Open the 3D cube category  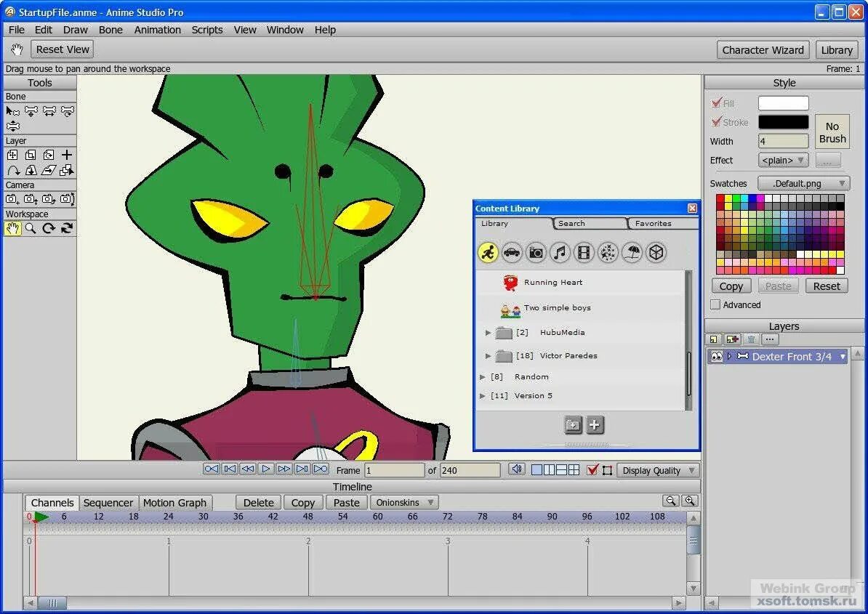(x=656, y=253)
